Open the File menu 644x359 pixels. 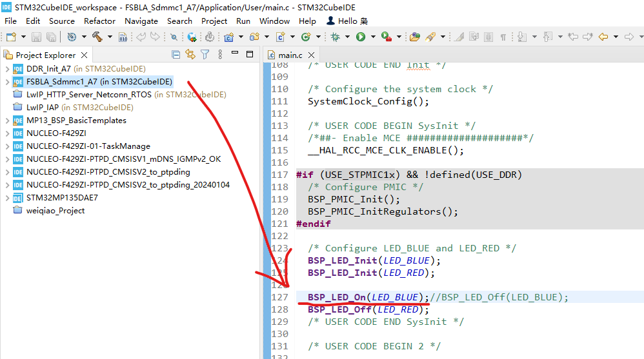11,21
